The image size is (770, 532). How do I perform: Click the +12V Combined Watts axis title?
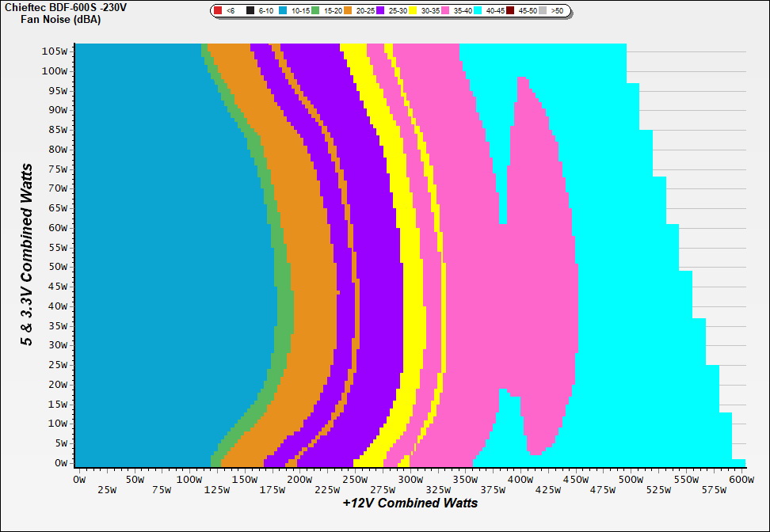tap(410, 503)
